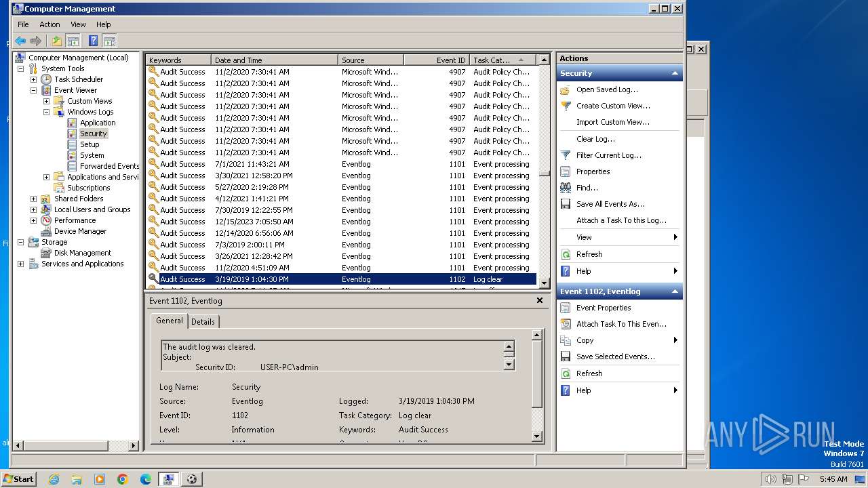Click the Up one level toolbar icon
Viewport: 868px width, 488px height.
click(57, 41)
